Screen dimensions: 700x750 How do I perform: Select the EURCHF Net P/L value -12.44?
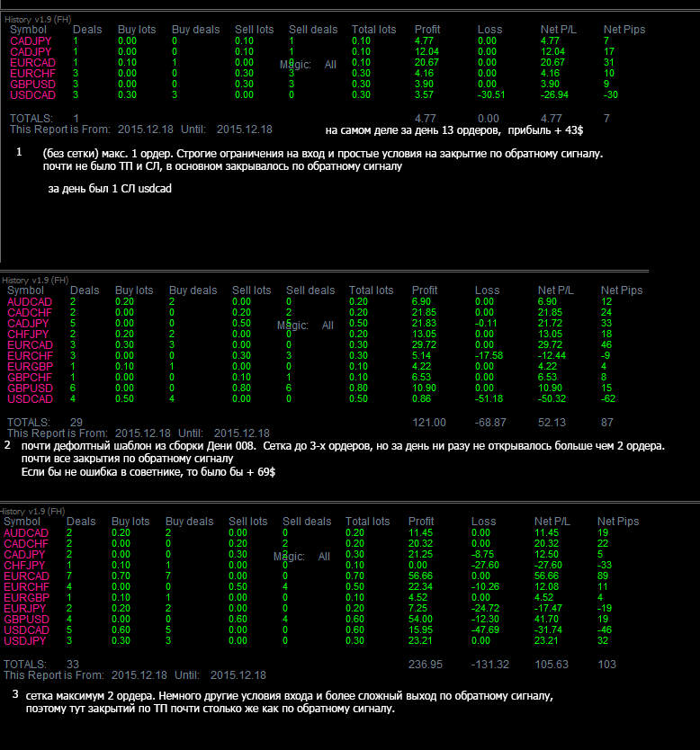point(552,356)
